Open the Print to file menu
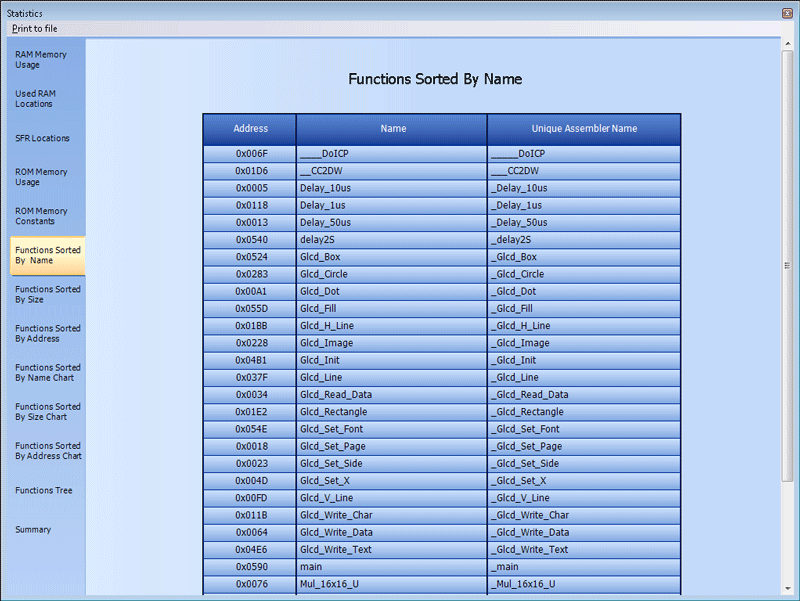The image size is (800, 601). (x=35, y=29)
